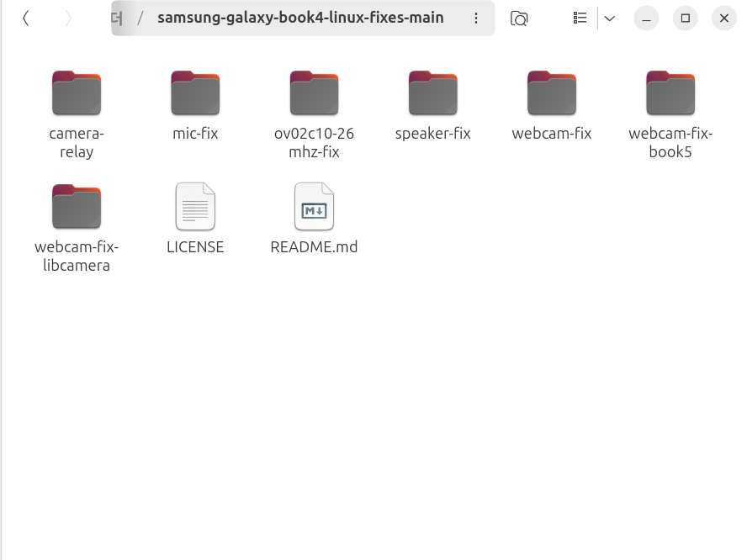Click the LICENSE file name text

(x=195, y=246)
